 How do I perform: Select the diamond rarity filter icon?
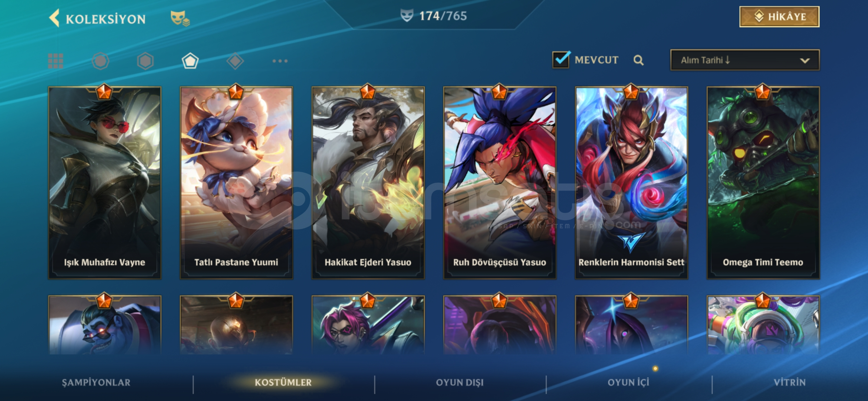pos(235,61)
